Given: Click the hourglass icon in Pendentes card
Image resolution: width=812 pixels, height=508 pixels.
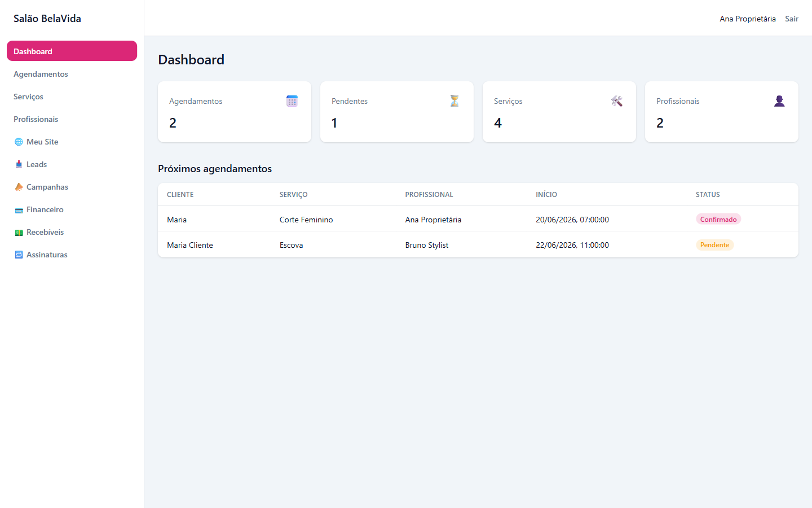Looking at the screenshot, I should coord(454,101).
